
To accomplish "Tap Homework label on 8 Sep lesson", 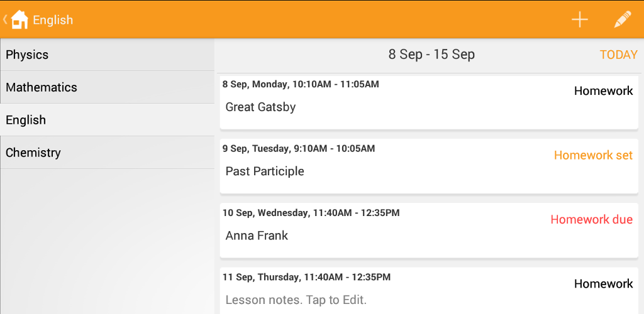I will pyautogui.click(x=603, y=90).
